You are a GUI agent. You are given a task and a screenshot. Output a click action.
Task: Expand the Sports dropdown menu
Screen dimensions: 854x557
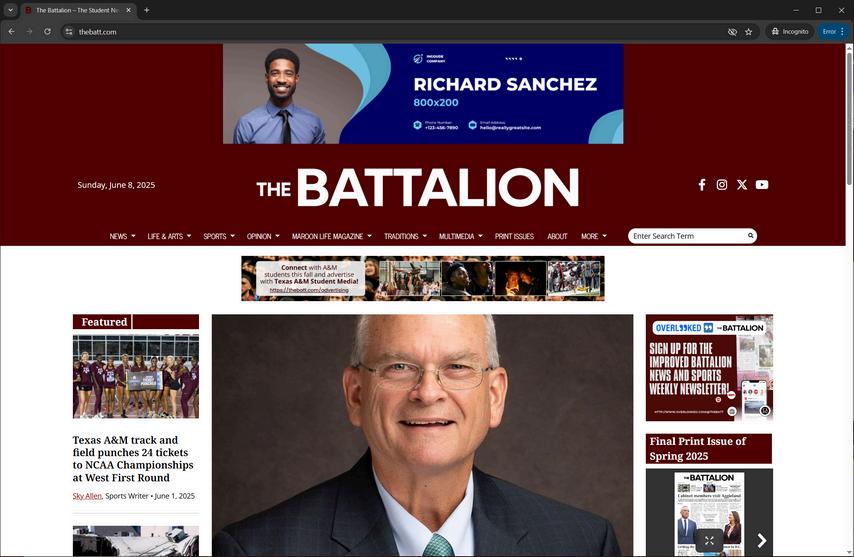click(x=219, y=236)
